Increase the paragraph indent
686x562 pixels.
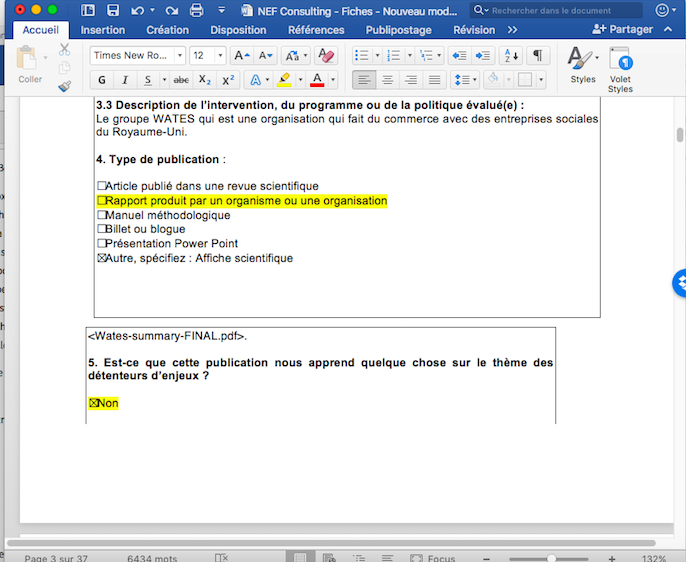[483, 56]
